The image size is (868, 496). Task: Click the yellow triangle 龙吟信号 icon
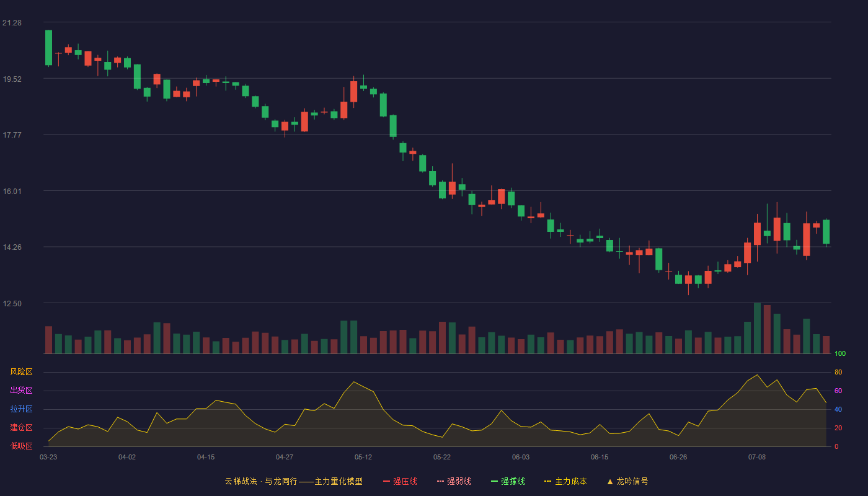(x=610, y=482)
